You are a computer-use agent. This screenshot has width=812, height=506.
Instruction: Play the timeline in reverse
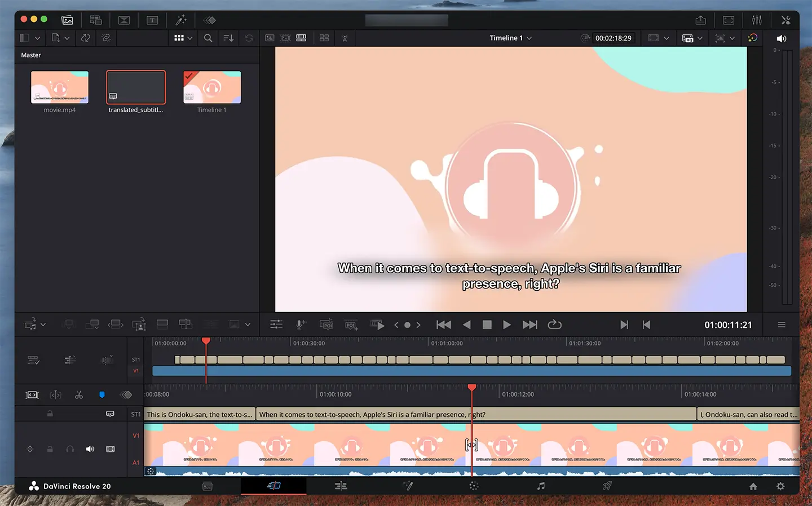click(x=466, y=325)
